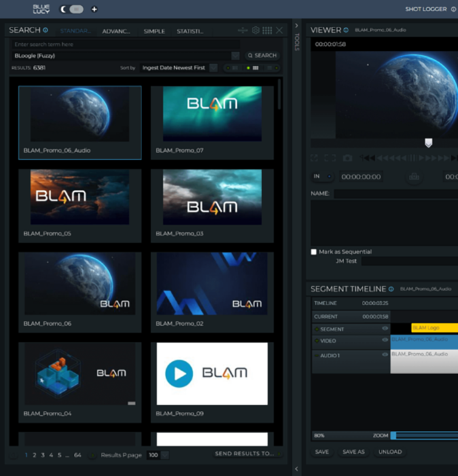Click the Viewer panel info icon
The height and width of the screenshot is (476, 458).
(345, 30)
